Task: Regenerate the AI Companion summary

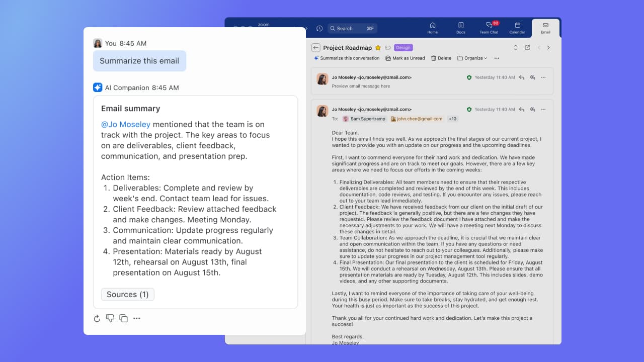Action: pos(97,318)
